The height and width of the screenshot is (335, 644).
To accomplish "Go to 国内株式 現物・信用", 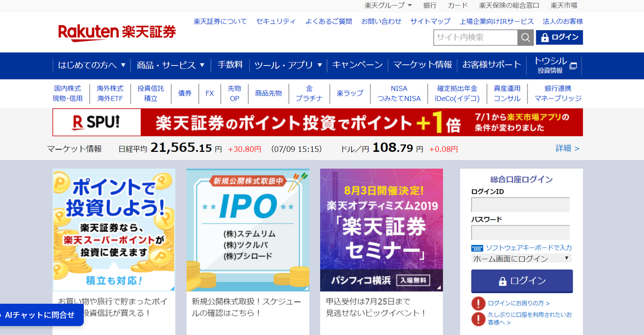I will point(67,94).
